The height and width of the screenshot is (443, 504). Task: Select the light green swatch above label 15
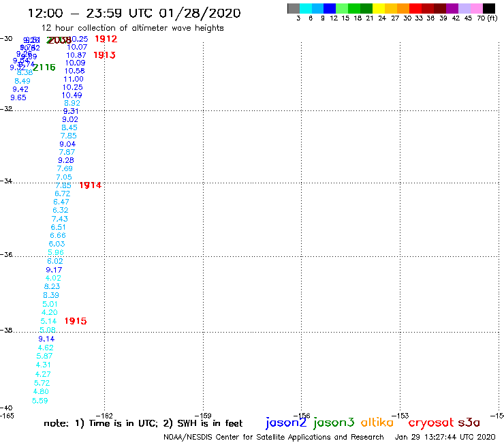click(x=342, y=8)
